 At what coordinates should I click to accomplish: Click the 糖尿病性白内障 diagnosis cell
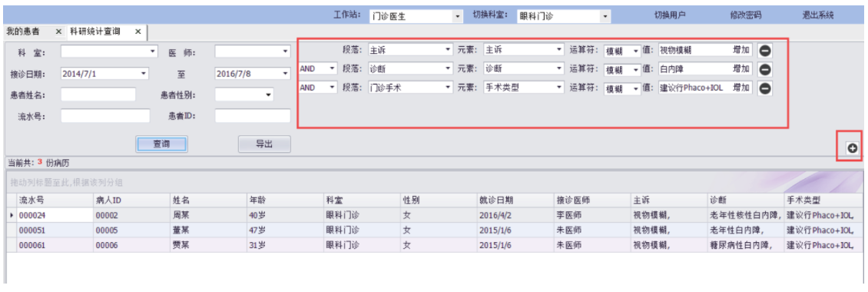(x=745, y=245)
